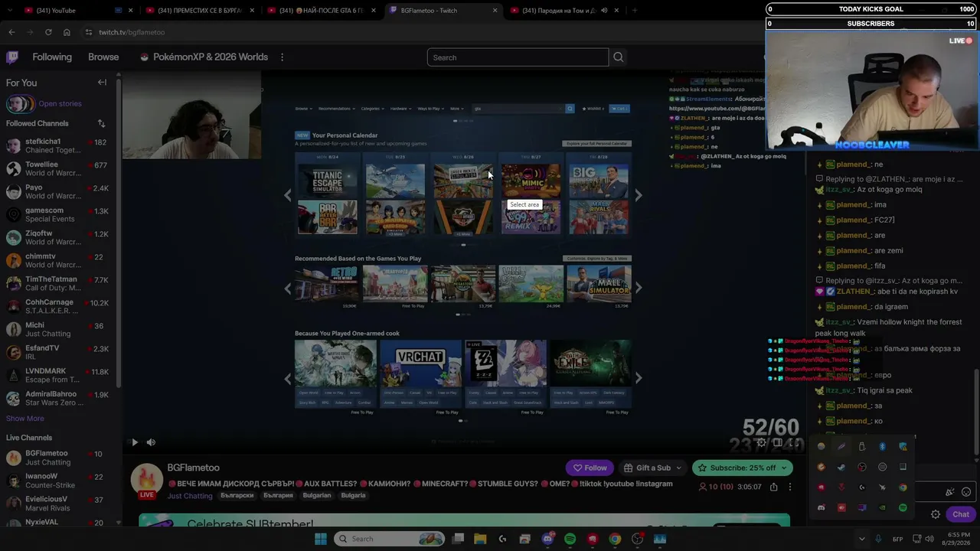980x551 pixels.
Task: Open the Following page
Action: (52, 57)
